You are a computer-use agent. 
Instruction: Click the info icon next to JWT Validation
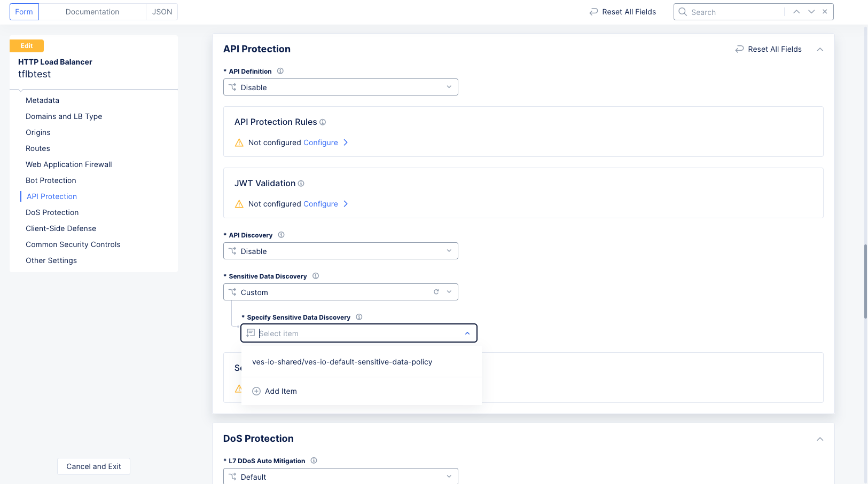pos(301,183)
